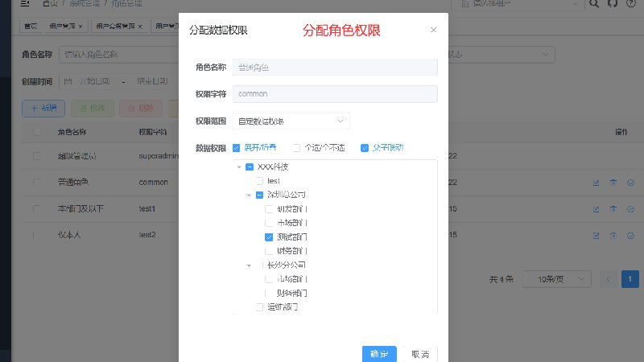The height and width of the screenshot is (362, 644).
Task: Click the test1 cell in the table
Action: pos(147,209)
